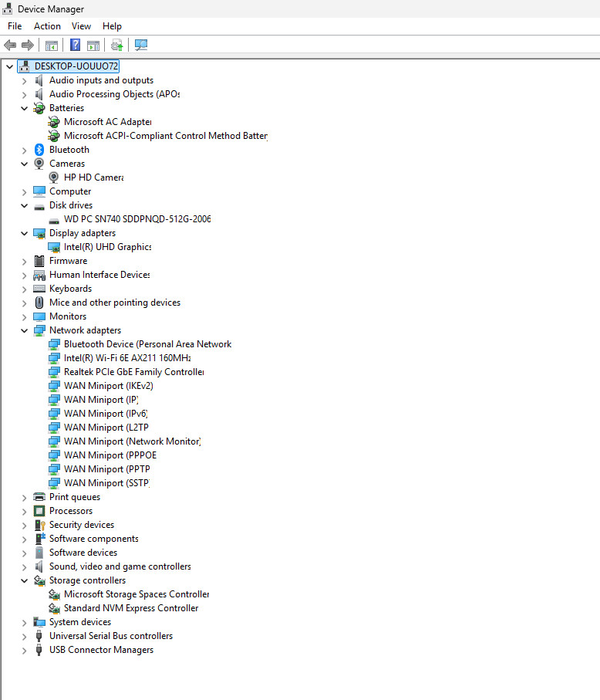Open the View menu

pyautogui.click(x=81, y=26)
